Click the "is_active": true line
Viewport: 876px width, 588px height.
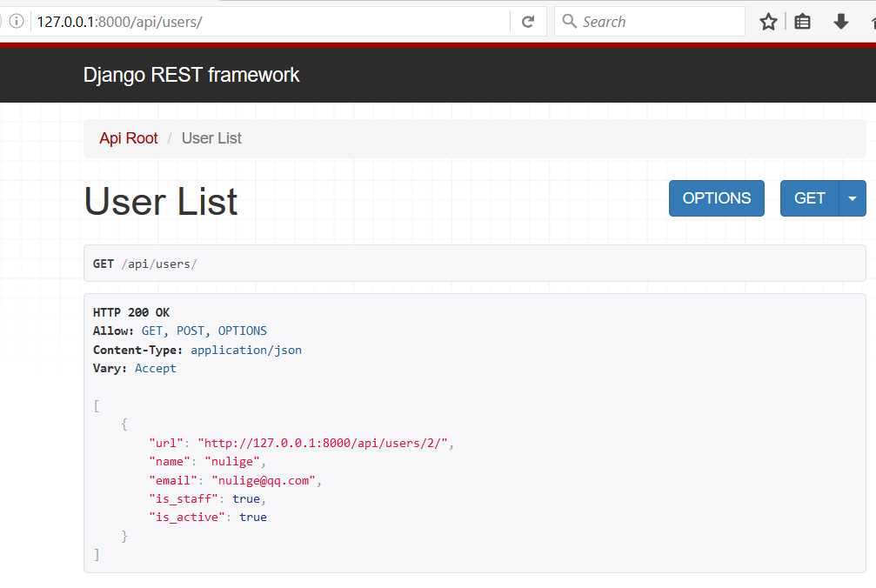[208, 517]
